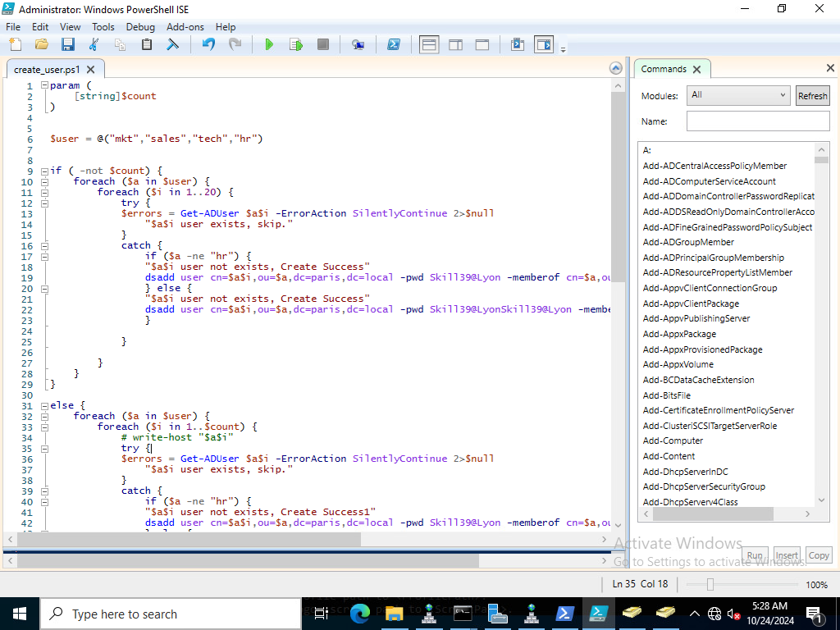The width and height of the screenshot is (840, 630).
Task: Toggle the Show Command Add-on pane button
Action: pos(544,44)
